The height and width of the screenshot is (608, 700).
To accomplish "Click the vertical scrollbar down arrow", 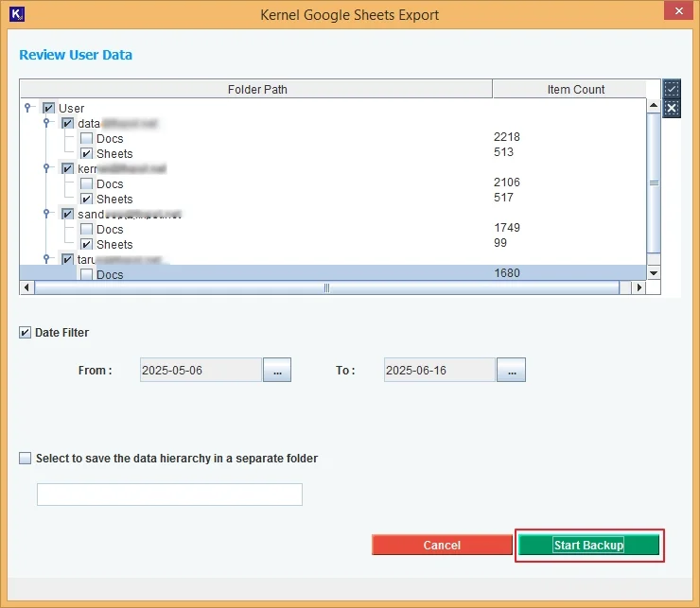I will [x=654, y=273].
